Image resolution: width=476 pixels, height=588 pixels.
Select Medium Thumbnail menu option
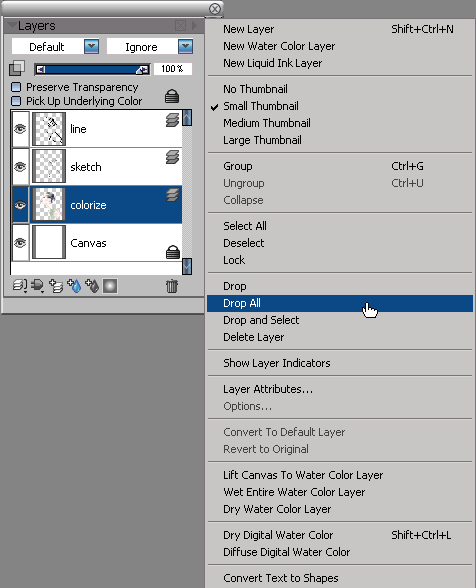(x=267, y=123)
